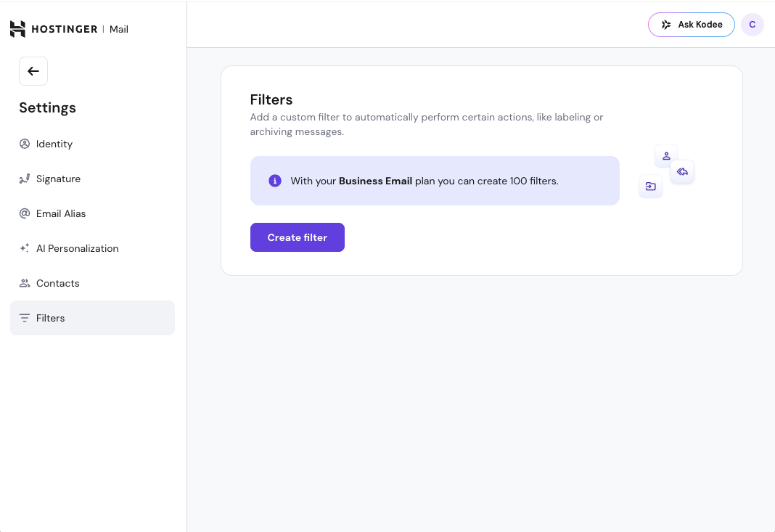Click the reply-all arrows illustration icon
The height and width of the screenshot is (532, 775).
pos(682,172)
